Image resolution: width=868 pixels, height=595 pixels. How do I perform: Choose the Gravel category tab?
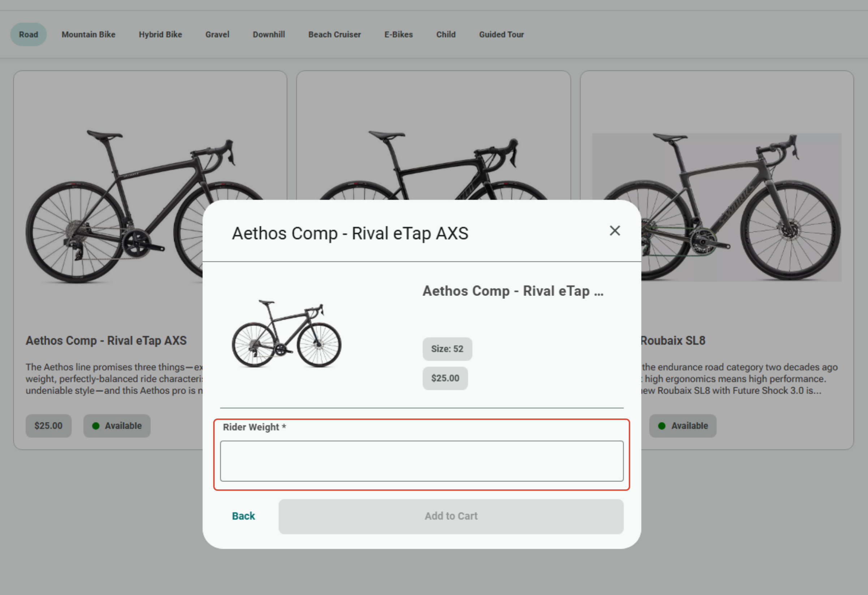point(217,34)
